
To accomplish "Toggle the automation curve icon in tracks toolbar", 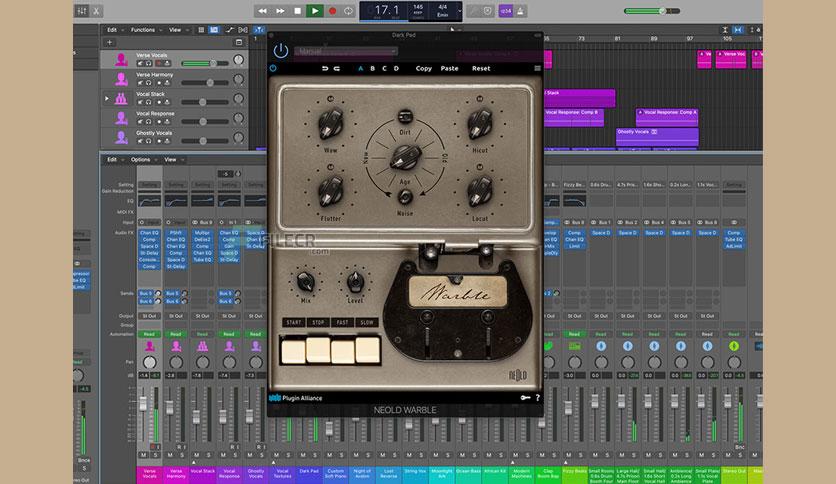I will [x=229, y=30].
